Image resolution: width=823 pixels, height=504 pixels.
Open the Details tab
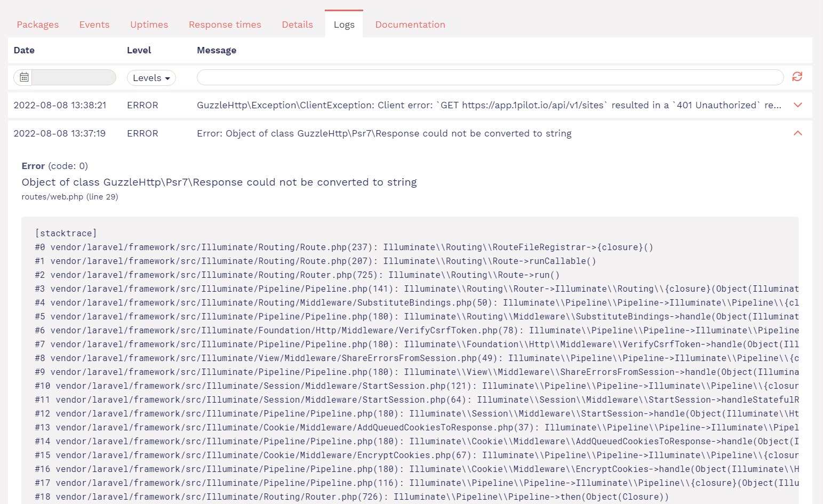click(298, 25)
